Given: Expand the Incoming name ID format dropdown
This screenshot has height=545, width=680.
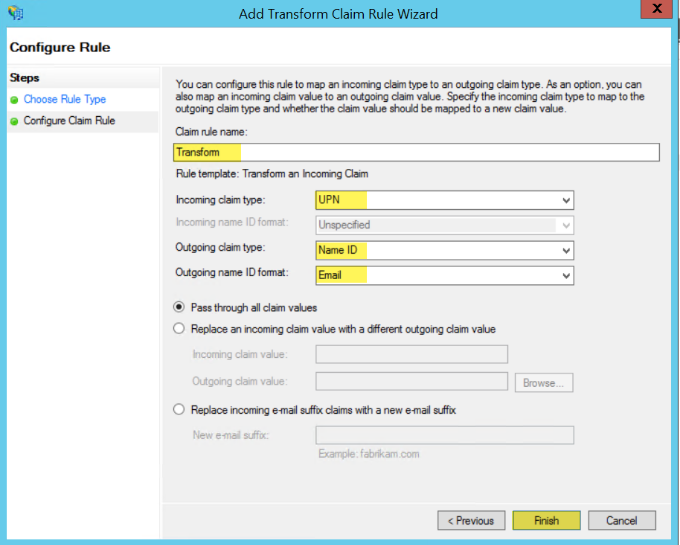Looking at the screenshot, I should click(566, 225).
